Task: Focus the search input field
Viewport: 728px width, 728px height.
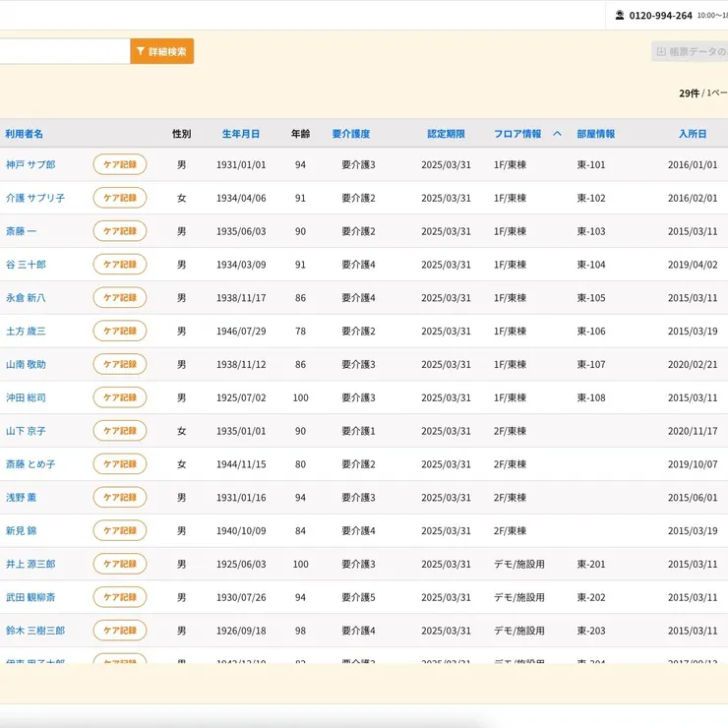Action: 65,51
